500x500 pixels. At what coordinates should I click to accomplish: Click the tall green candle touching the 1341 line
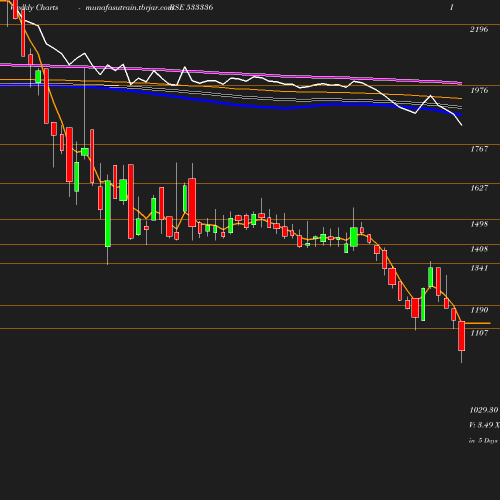click(108, 214)
